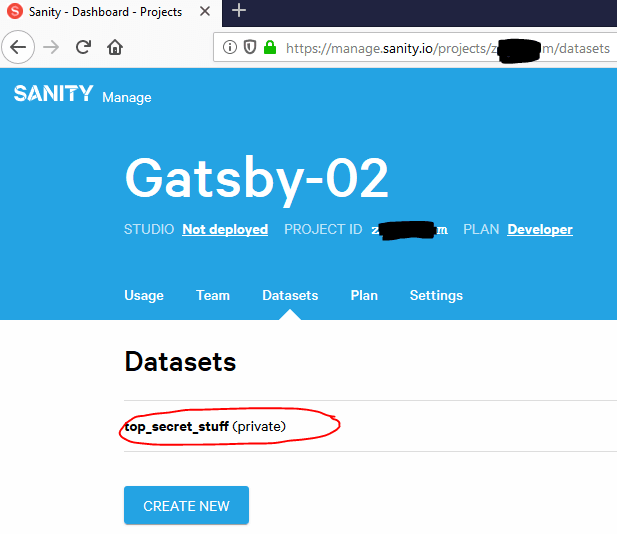This screenshot has height=534, width=617.
Task: Click the Manage link beside the logo
Action: [127, 97]
